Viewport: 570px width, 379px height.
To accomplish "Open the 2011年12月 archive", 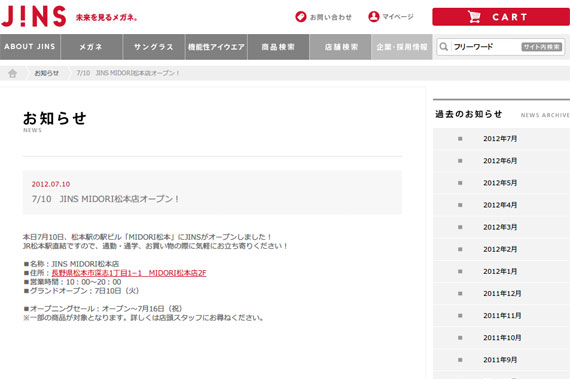I will [501, 294].
